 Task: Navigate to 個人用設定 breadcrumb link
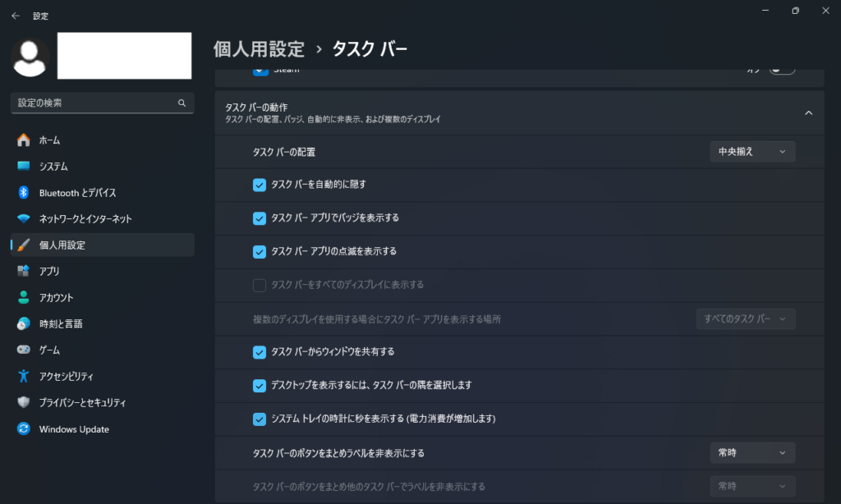[259, 49]
